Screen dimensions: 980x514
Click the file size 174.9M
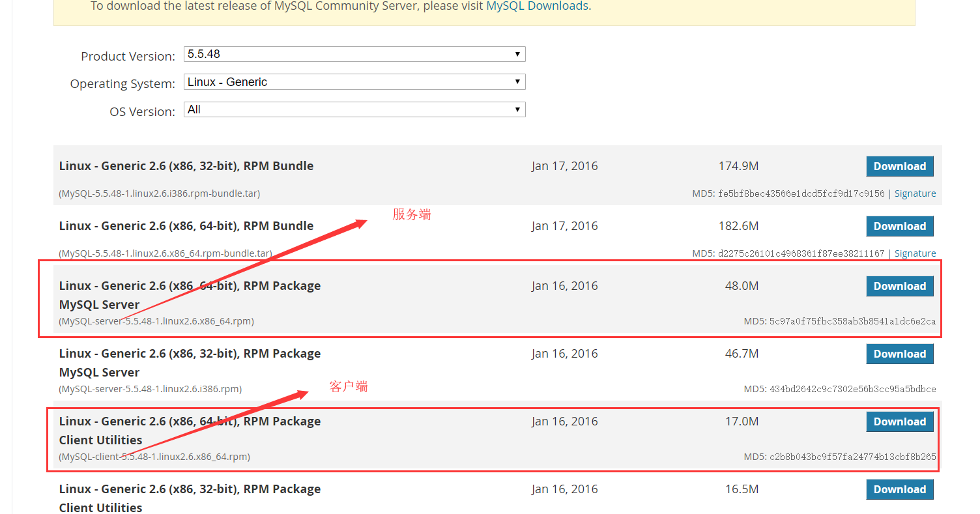click(738, 166)
